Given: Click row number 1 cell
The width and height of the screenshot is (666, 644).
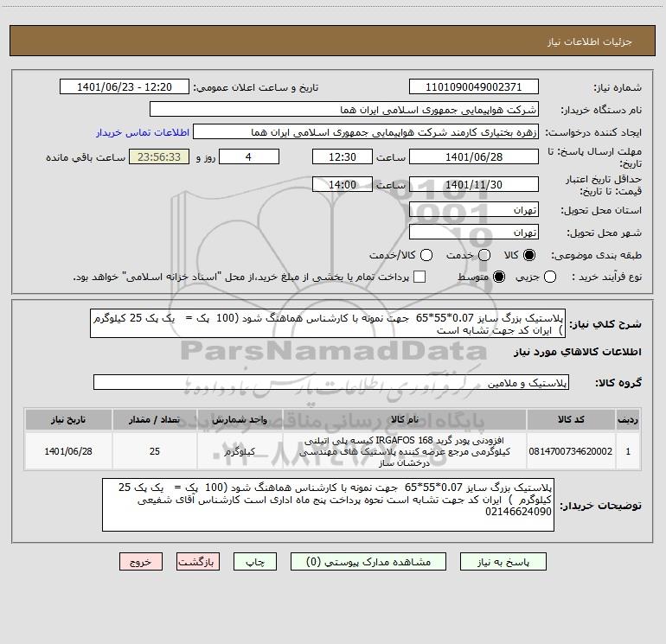Looking at the screenshot, I should (x=628, y=451).
